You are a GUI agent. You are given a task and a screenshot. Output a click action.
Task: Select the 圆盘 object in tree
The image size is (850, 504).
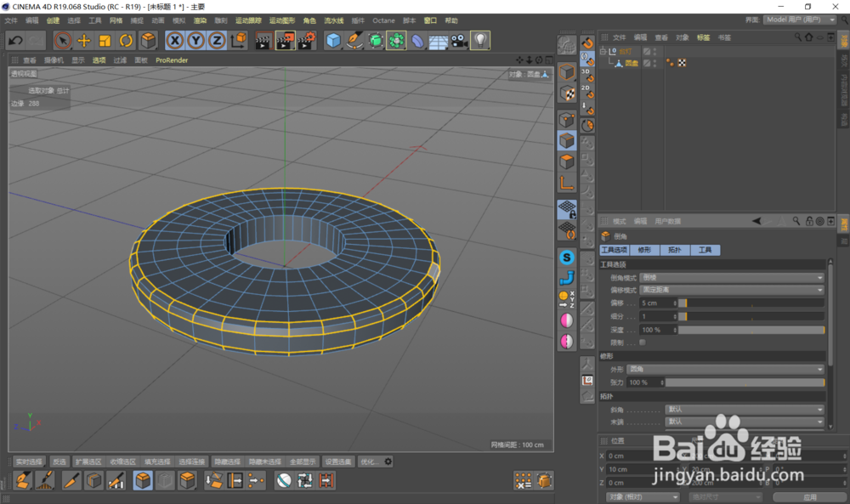632,63
